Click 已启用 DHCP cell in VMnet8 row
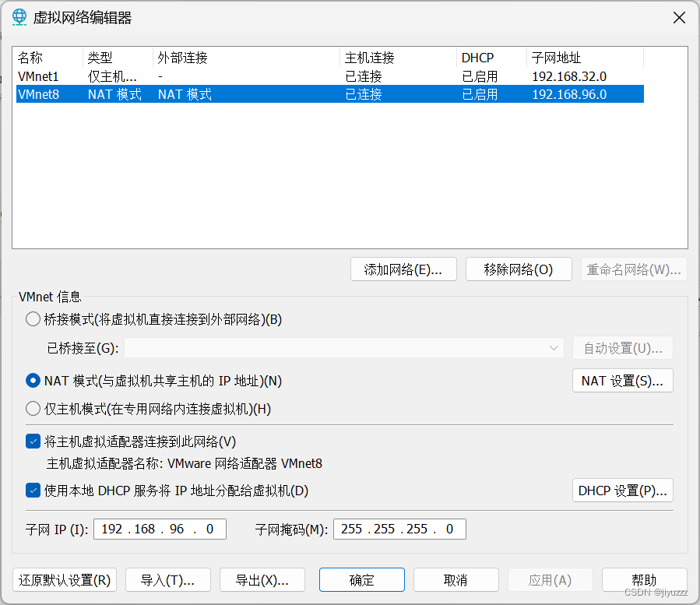Image resolution: width=700 pixels, height=605 pixels. click(480, 94)
